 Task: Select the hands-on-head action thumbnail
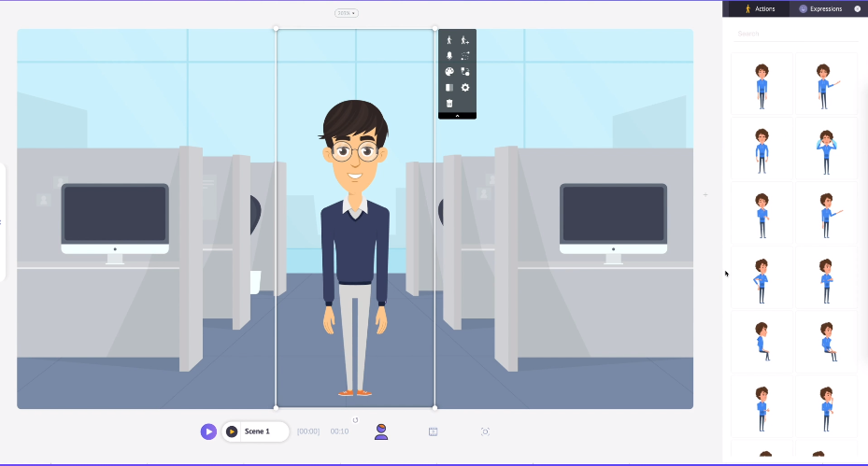[826, 149]
